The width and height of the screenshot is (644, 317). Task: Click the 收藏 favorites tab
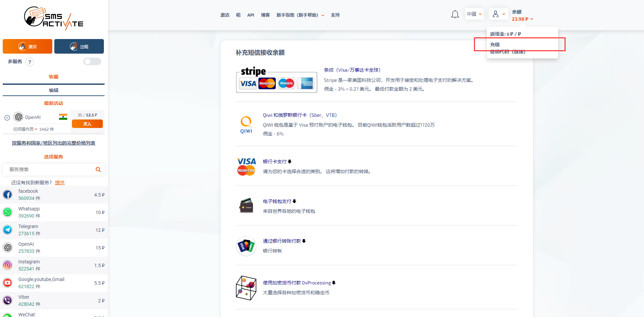point(54,77)
